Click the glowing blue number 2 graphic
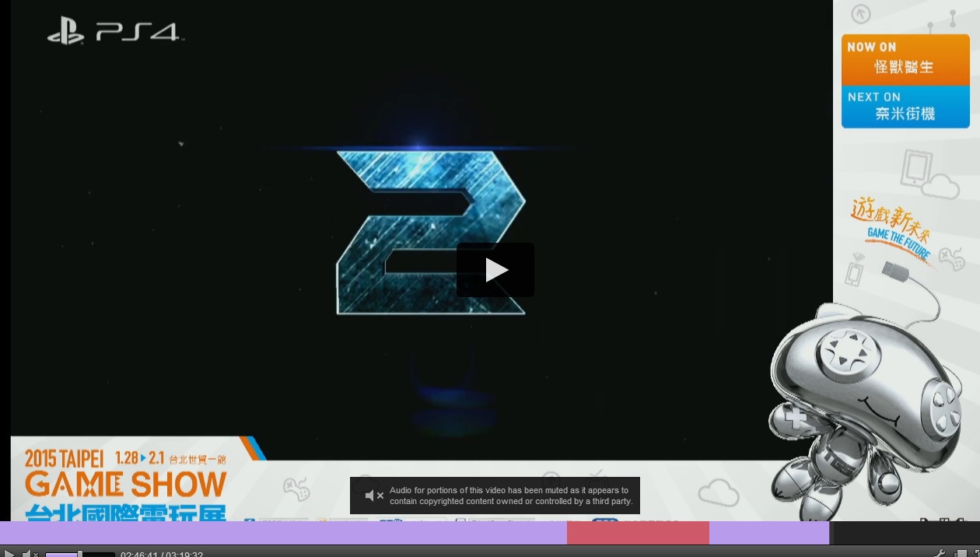Image resolution: width=980 pixels, height=557 pixels. tap(431, 233)
